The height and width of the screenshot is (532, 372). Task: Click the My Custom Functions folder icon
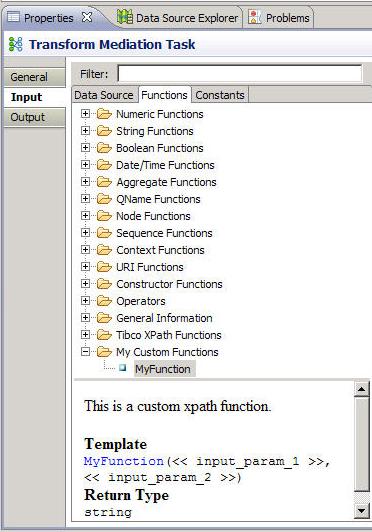pyautogui.click(x=104, y=352)
